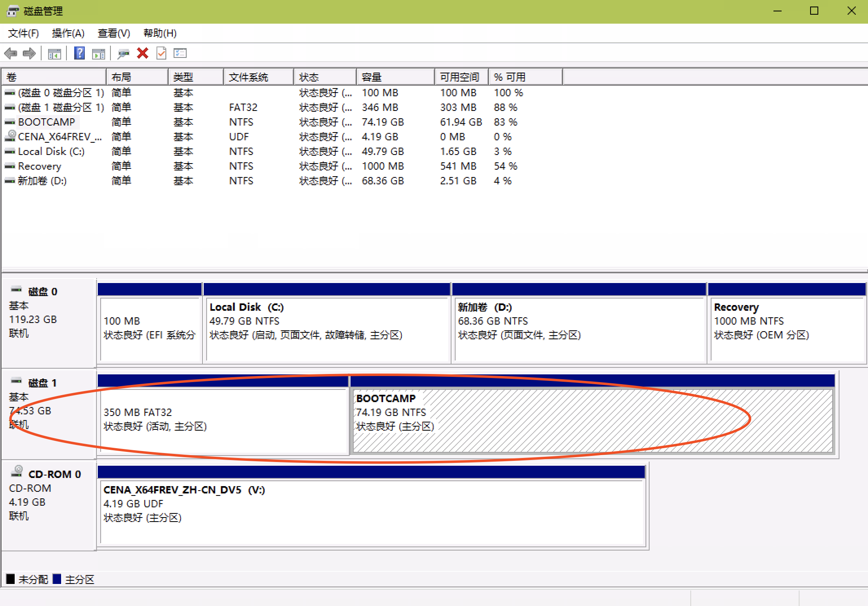Image resolution: width=868 pixels, height=606 pixels.
Task: Select the Recovery partition on disk 0
Action: click(x=787, y=328)
